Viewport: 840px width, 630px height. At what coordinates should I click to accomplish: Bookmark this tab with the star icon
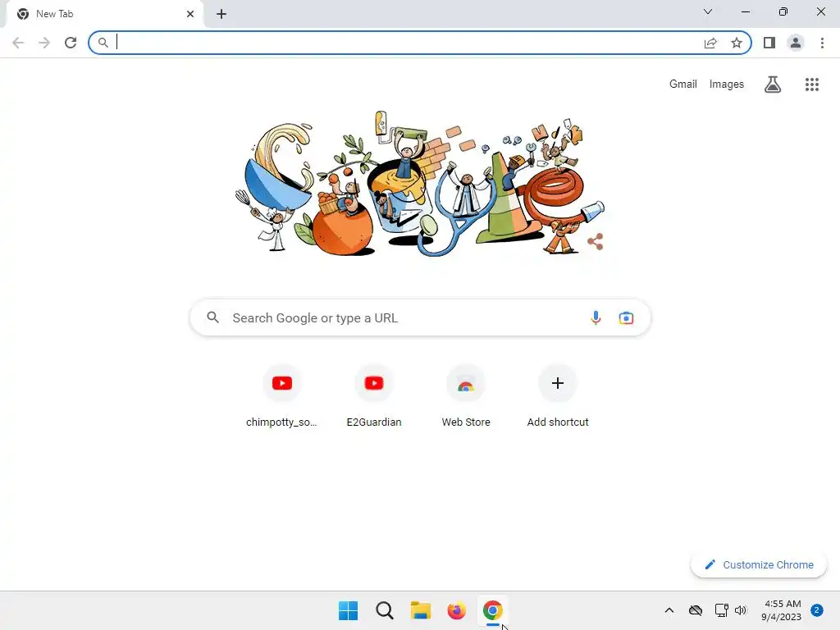pyautogui.click(x=737, y=43)
